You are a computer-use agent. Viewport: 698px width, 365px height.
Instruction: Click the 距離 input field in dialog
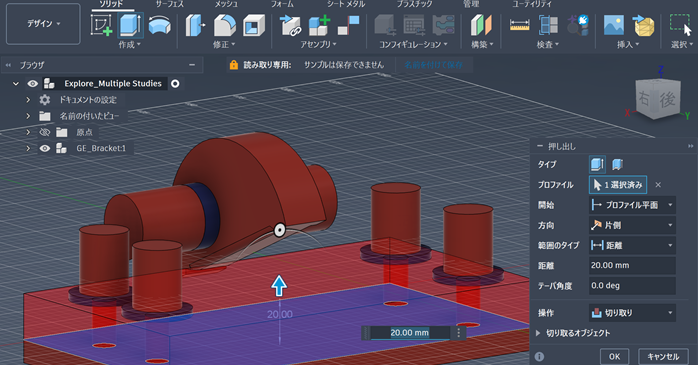(x=632, y=265)
